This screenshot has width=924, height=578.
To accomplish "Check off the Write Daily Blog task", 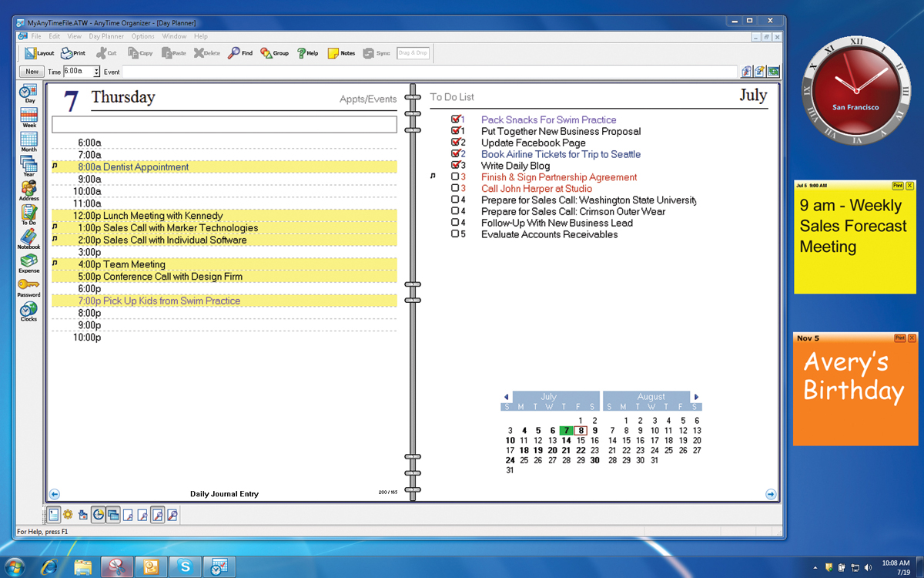I will click(x=454, y=166).
